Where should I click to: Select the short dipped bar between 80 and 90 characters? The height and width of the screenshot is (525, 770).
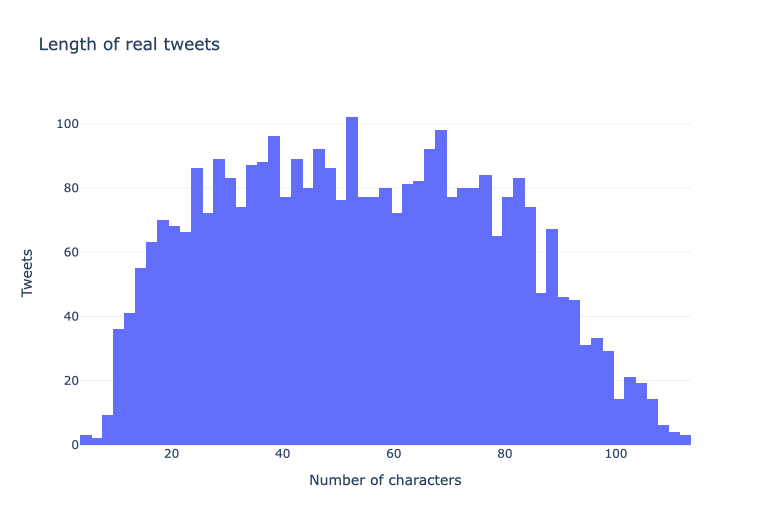[x=541, y=369]
